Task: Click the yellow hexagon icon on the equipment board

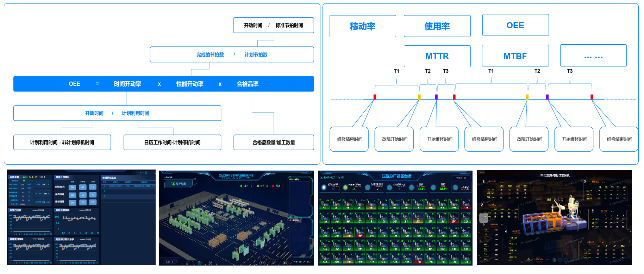Action: (345, 187)
